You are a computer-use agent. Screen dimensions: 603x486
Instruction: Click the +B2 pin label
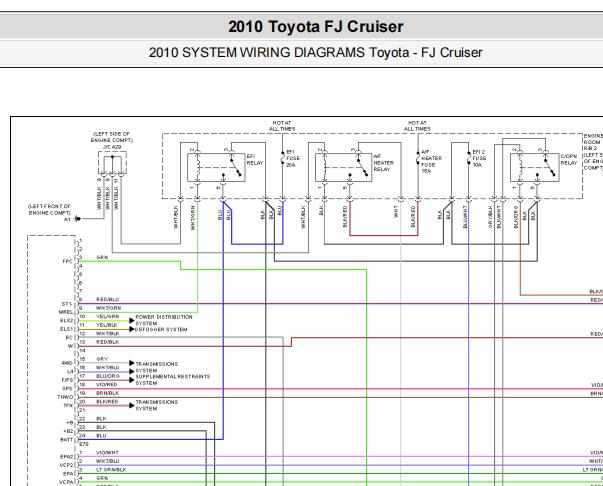coord(68,431)
